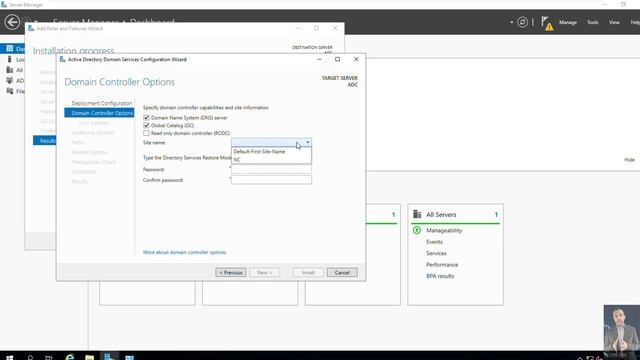The image size is (640, 360).
Task: Toggle Domain Name System (DNS) server checkbox
Action: [146, 118]
